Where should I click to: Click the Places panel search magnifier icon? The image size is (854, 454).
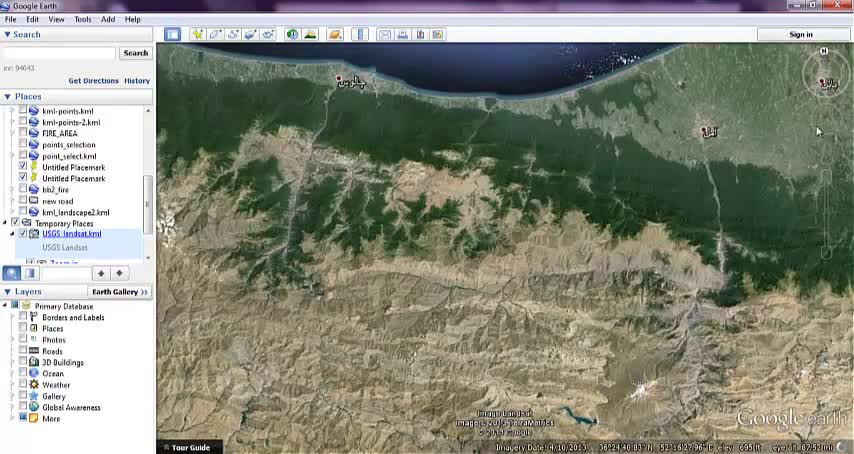[11, 273]
